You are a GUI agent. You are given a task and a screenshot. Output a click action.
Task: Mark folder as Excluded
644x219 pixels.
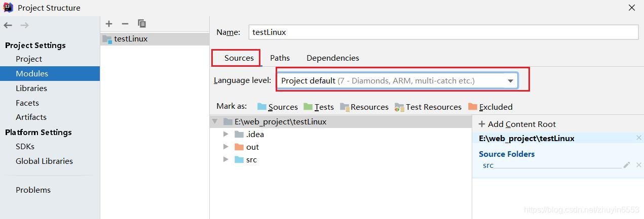click(x=490, y=107)
